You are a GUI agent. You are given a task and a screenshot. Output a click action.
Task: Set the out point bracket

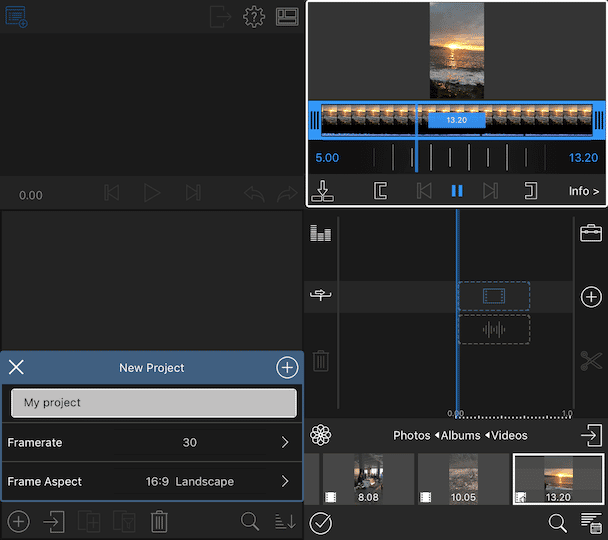click(531, 191)
